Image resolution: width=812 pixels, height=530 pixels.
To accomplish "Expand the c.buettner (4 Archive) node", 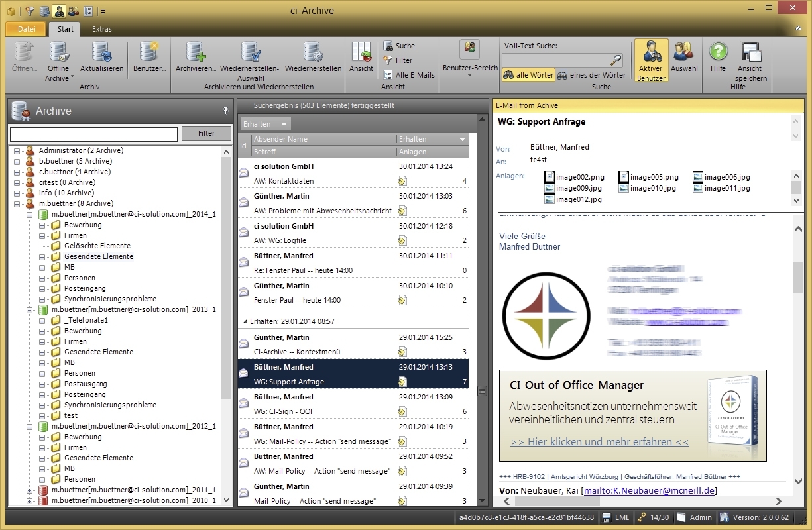I will point(17,172).
